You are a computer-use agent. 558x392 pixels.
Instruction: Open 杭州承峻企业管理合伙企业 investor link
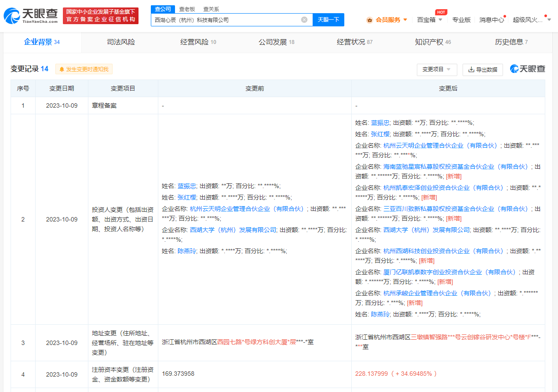pyautogui.click(x=437, y=293)
